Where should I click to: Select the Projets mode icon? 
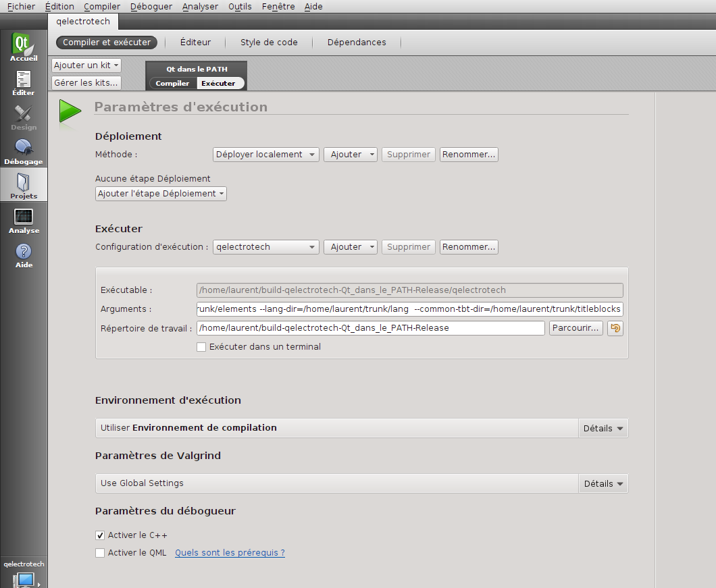coord(24,185)
